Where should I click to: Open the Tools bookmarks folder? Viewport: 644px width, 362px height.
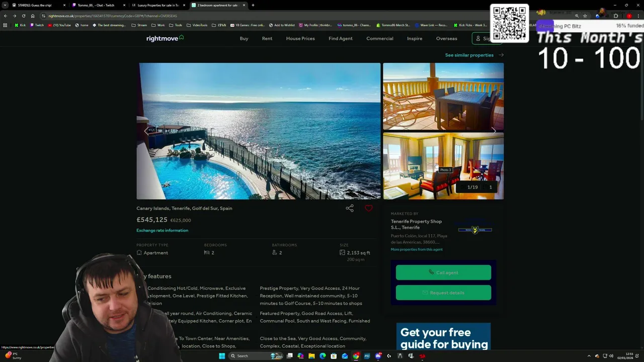click(x=176, y=25)
